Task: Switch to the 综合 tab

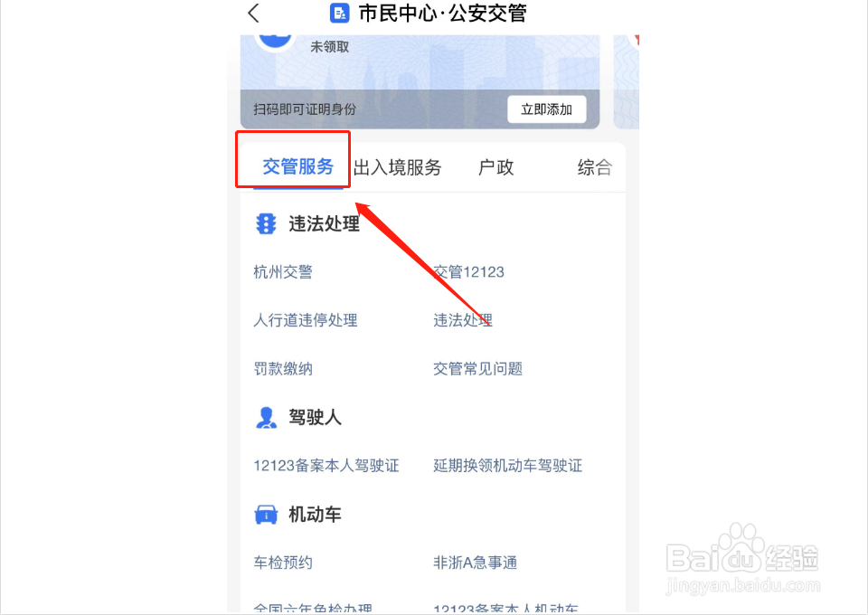Action: [595, 167]
